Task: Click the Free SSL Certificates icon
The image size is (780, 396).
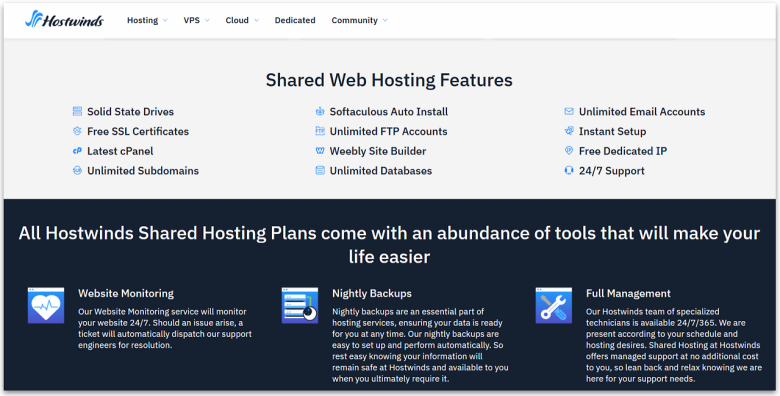Action: [x=77, y=131]
